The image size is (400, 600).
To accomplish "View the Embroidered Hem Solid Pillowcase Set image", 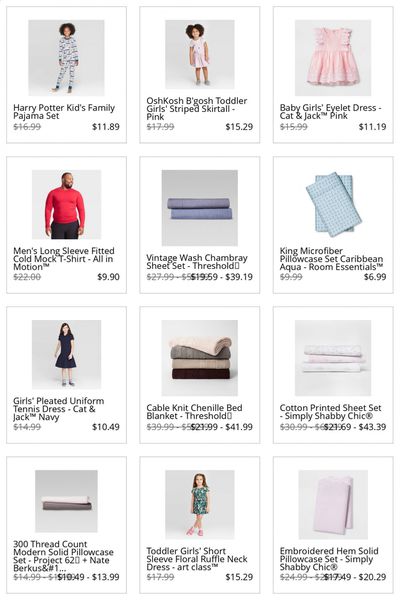I will 333,504.
